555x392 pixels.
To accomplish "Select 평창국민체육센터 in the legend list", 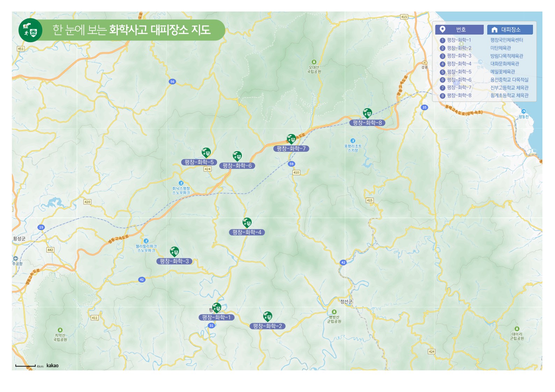I will (506, 40).
